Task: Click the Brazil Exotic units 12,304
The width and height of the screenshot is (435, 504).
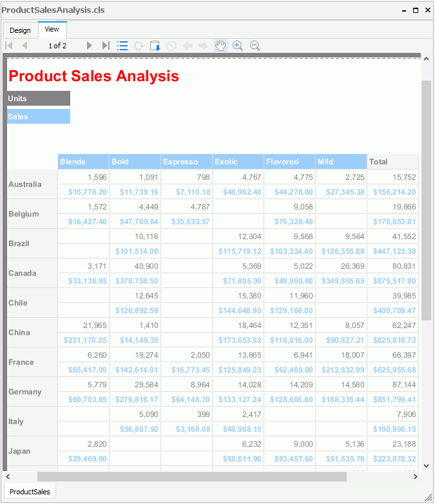Action: 249,237
